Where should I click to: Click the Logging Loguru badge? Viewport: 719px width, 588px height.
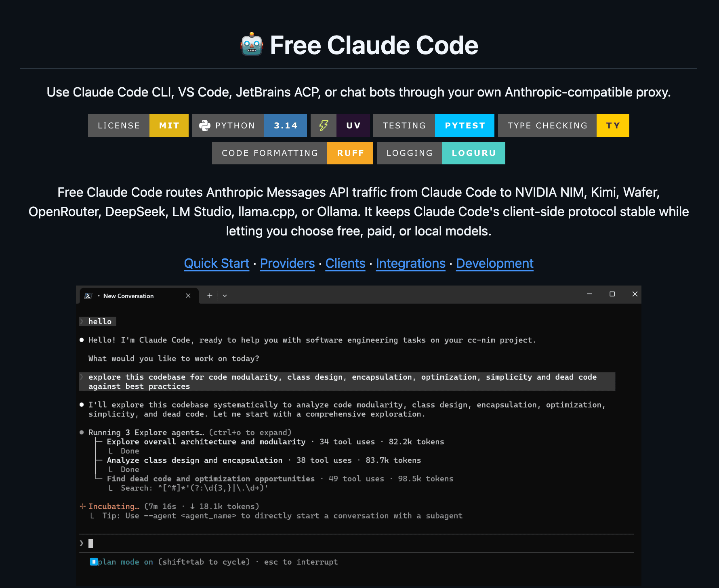pos(441,153)
